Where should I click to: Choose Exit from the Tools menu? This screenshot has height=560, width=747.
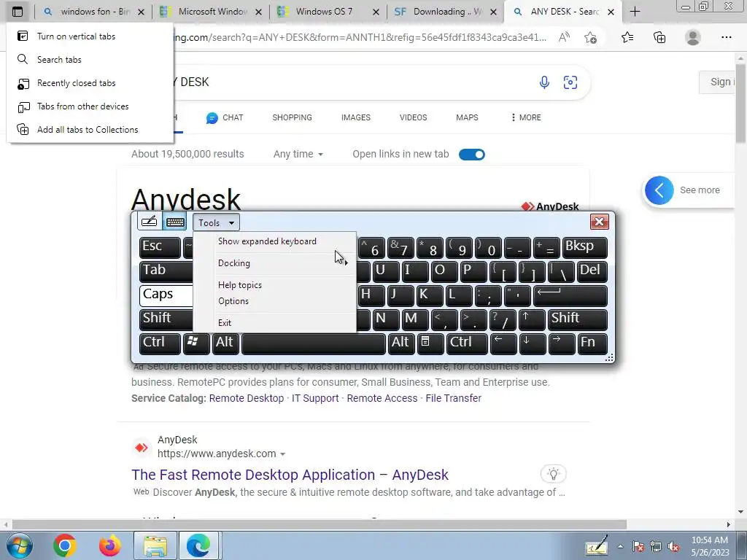[x=274, y=323]
